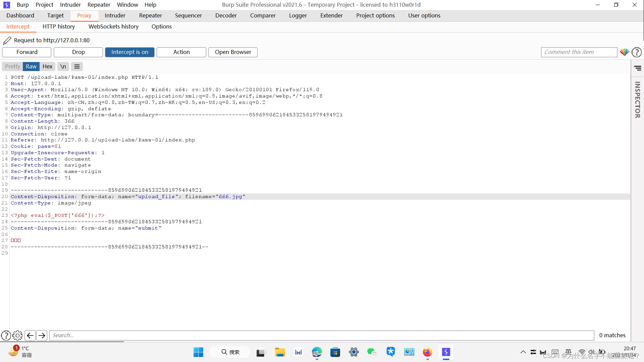The height and width of the screenshot is (362, 644).
Task: Toggle Intercept is on button
Action: [x=130, y=52]
